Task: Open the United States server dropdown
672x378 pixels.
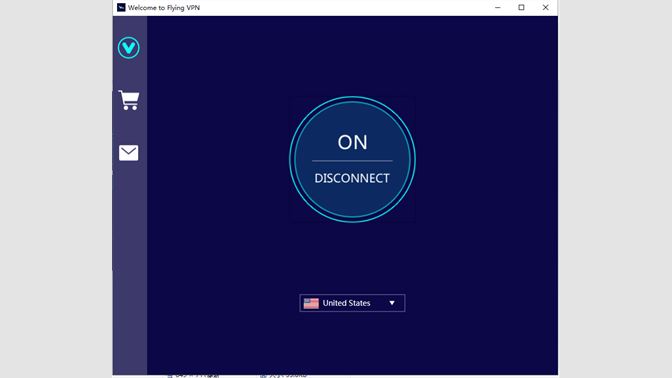Action: pyautogui.click(x=352, y=303)
